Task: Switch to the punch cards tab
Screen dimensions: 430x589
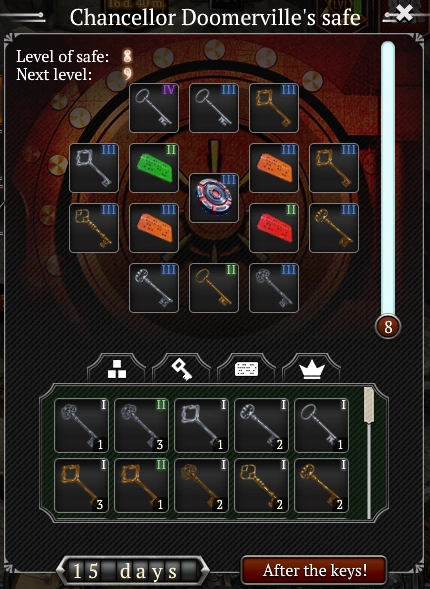Action: coord(246,369)
